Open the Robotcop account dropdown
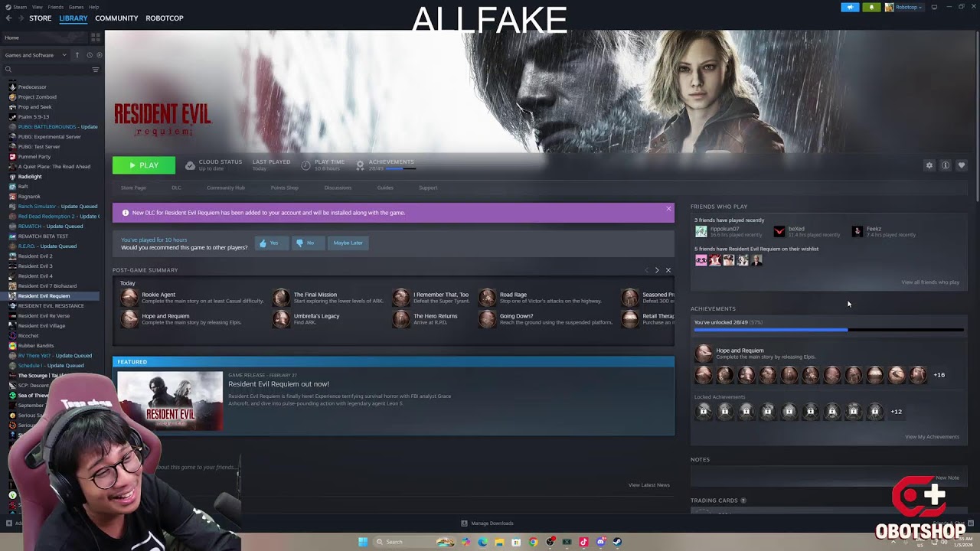 (903, 7)
